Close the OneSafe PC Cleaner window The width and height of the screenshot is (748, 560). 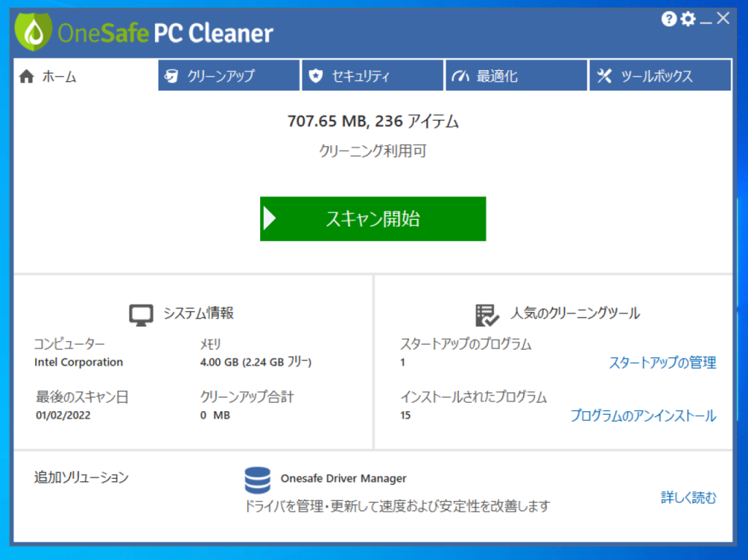click(723, 18)
